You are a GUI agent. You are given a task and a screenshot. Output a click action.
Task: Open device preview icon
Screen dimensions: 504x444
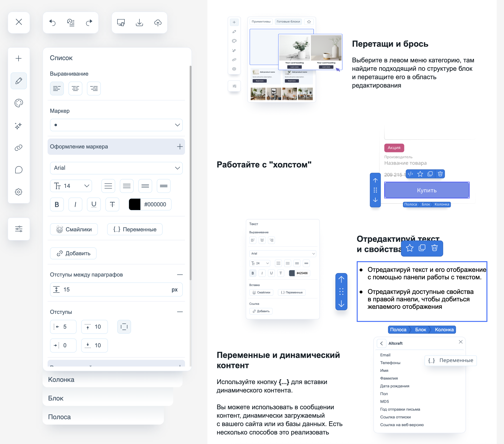click(x=121, y=22)
